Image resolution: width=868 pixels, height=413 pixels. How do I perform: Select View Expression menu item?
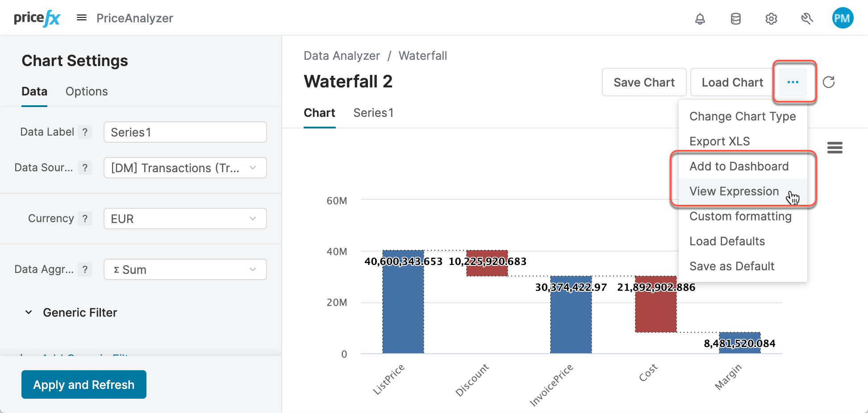pyautogui.click(x=734, y=191)
